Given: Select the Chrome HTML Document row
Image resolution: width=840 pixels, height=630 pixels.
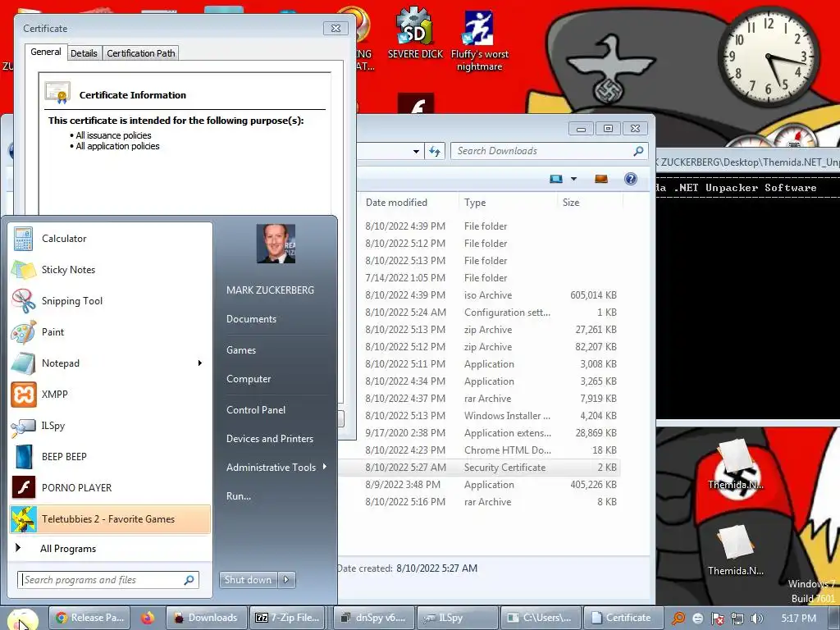Looking at the screenshot, I should pos(479,450).
